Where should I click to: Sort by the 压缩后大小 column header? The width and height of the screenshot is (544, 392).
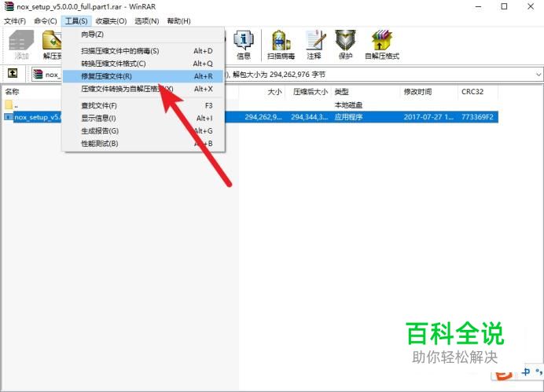click(310, 92)
